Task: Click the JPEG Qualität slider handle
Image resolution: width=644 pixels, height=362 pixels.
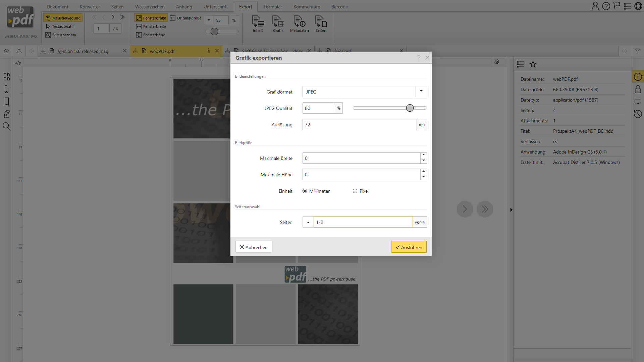Action: (410, 108)
